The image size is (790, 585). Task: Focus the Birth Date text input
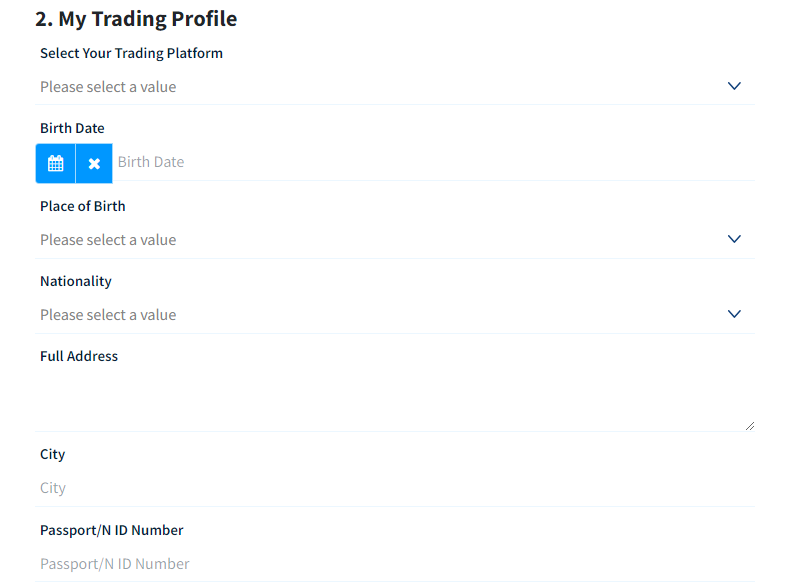433,162
